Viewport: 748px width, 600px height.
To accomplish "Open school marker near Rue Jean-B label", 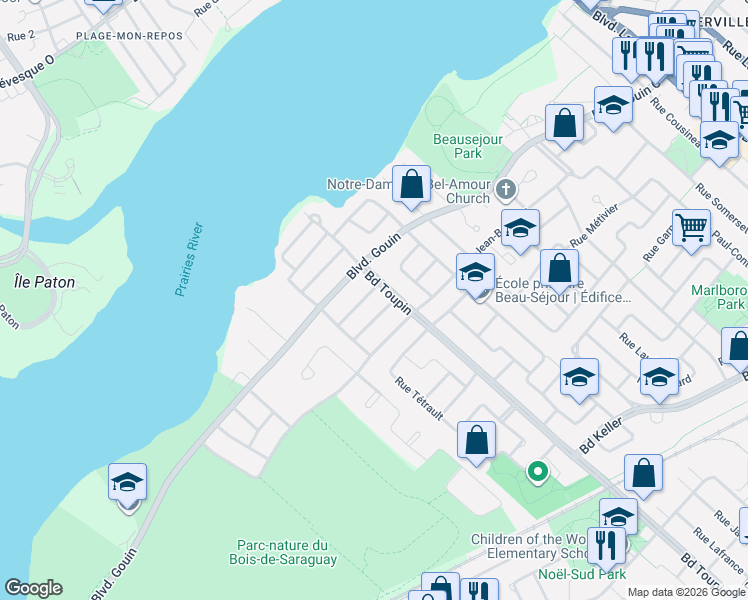I will tap(520, 231).
